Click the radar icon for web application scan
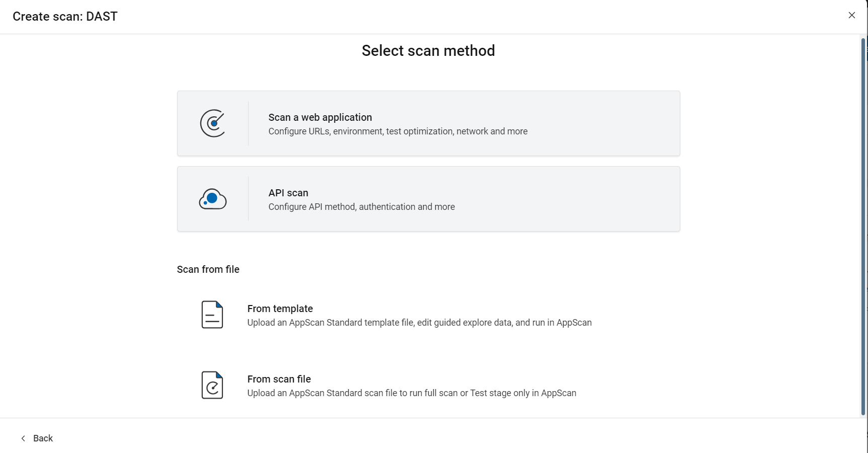This screenshot has height=453, width=868. click(213, 123)
